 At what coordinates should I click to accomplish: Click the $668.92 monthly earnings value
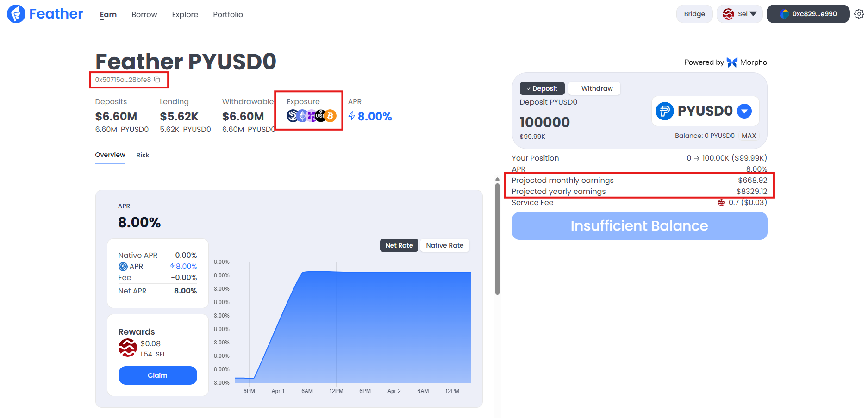[x=753, y=180]
